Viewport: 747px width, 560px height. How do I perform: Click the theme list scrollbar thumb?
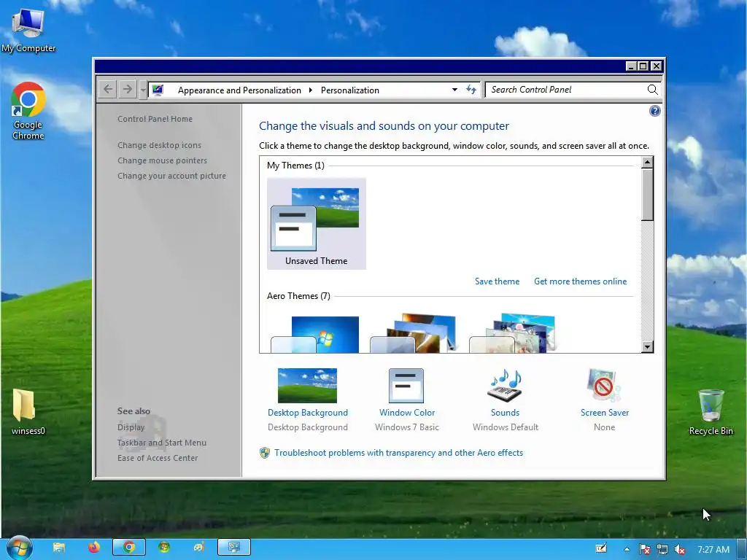point(647,195)
